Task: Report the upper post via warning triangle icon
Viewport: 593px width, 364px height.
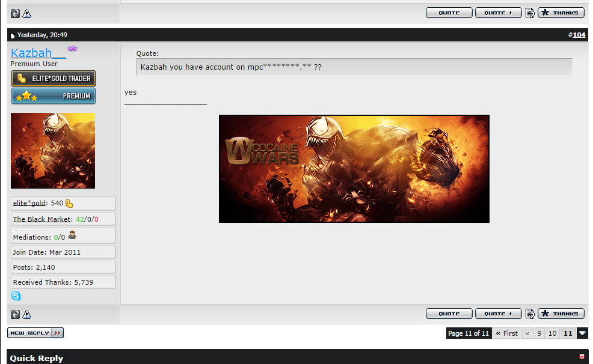Action: (x=26, y=14)
